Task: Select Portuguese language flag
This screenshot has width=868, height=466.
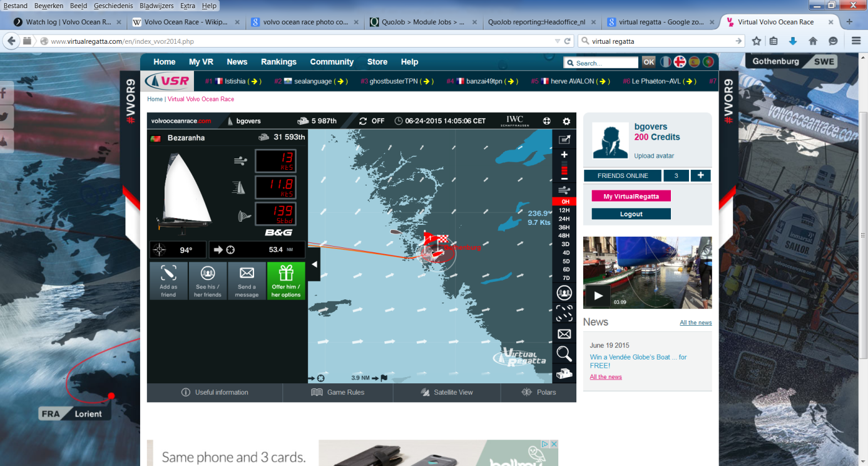Action: [x=708, y=62]
